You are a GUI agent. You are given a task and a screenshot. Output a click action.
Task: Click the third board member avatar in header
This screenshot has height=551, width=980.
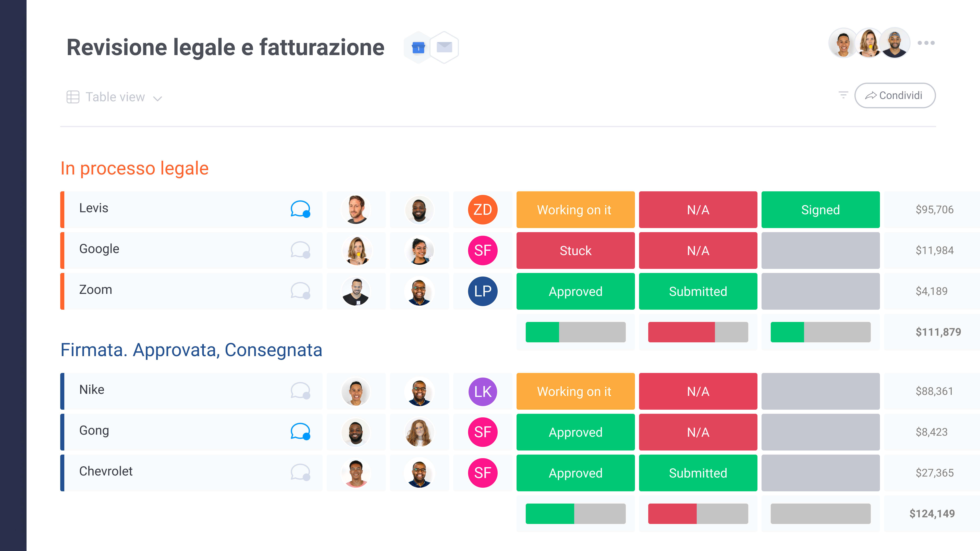895,43
